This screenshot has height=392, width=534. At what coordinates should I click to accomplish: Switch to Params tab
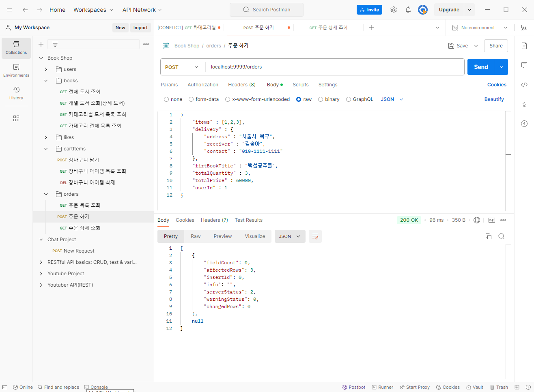click(169, 85)
